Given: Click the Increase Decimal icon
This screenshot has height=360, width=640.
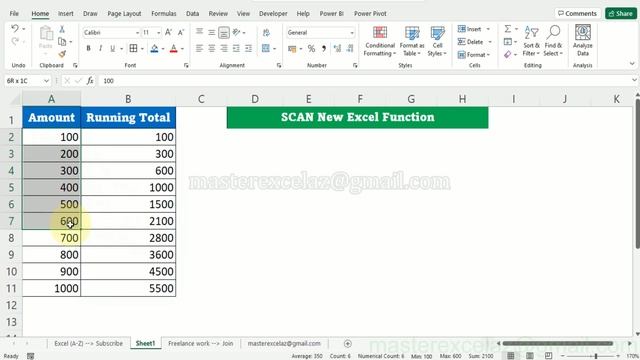Looking at the screenshot, I should pyautogui.click(x=337, y=49).
